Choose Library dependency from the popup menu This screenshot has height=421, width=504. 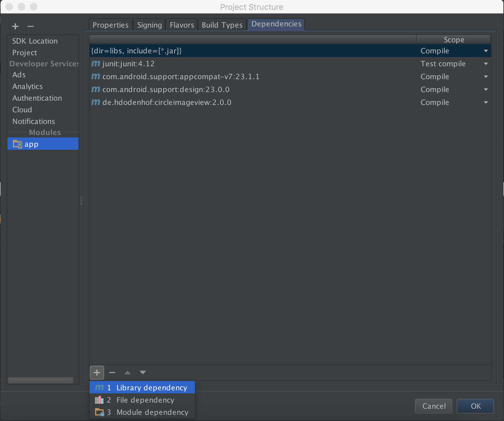tap(142, 388)
